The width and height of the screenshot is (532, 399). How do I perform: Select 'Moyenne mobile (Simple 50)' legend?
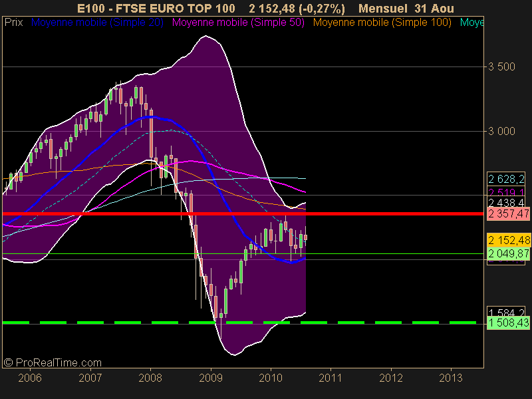tap(238, 23)
